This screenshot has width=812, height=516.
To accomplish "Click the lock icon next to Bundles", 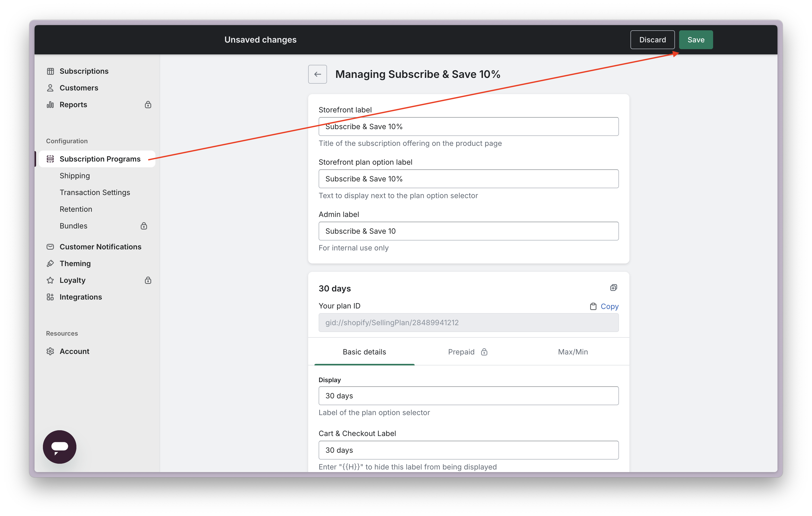I will [144, 226].
